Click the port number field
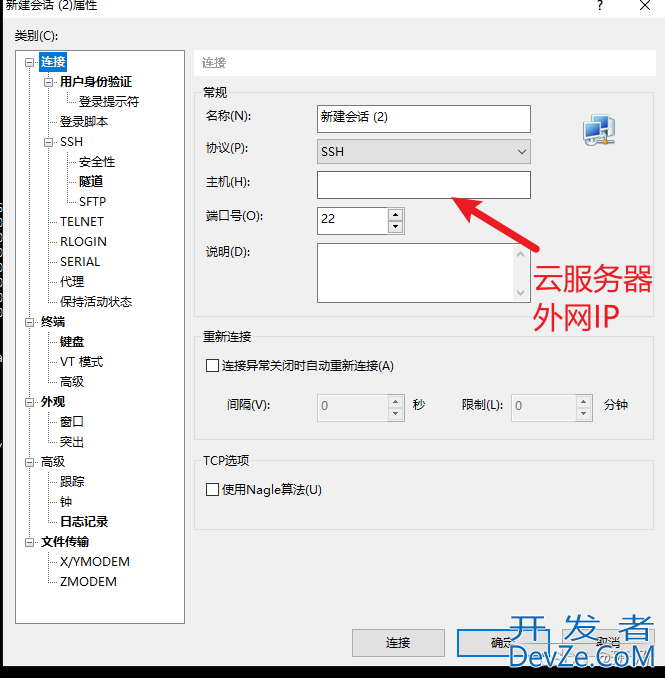This screenshot has height=678, width=665. (x=352, y=221)
